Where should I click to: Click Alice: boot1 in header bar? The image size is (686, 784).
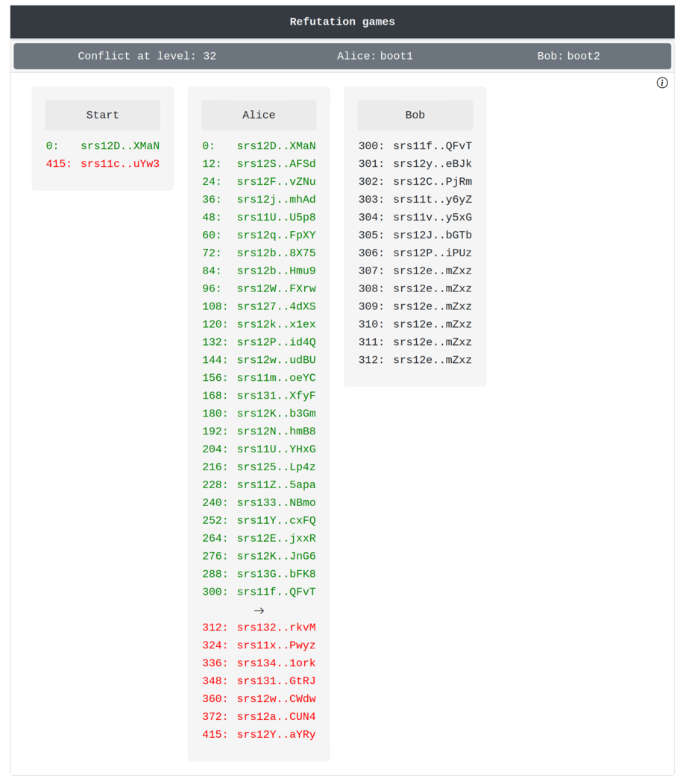[374, 56]
